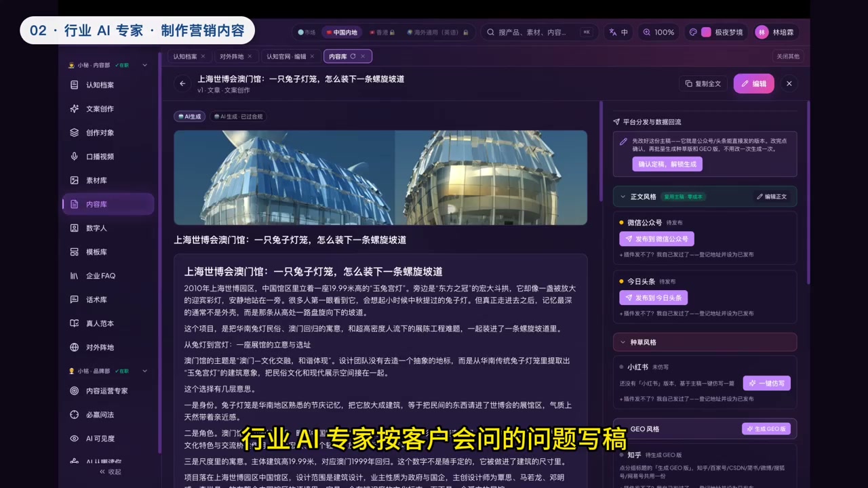Click the Macau pavilion banner image

click(x=380, y=178)
